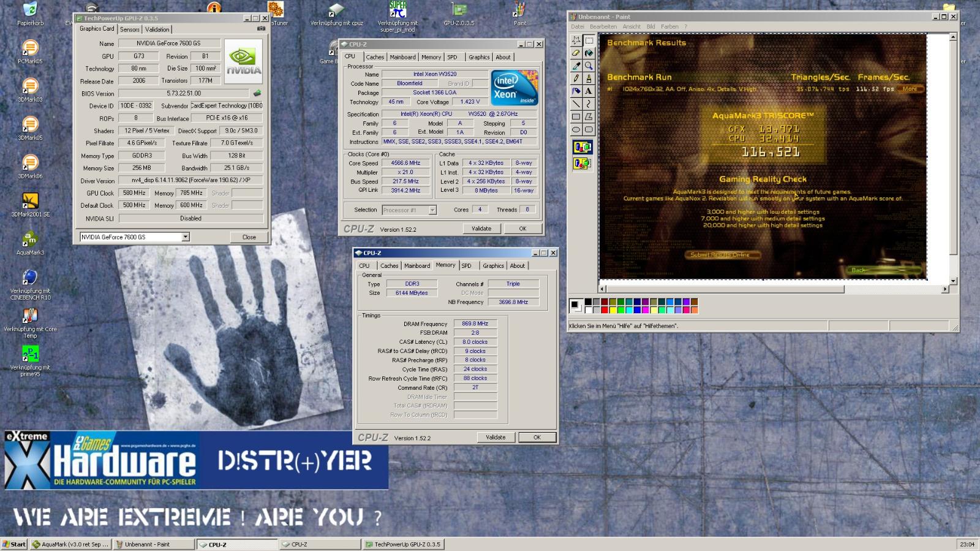
Task: Select the Ellipse shape tool
Action: [x=576, y=129]
